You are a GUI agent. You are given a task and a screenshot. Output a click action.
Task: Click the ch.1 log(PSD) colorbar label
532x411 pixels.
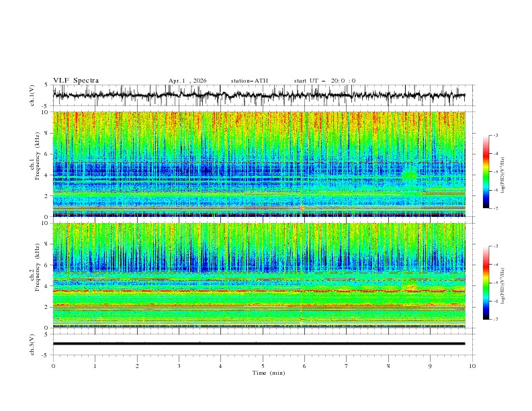502,175
